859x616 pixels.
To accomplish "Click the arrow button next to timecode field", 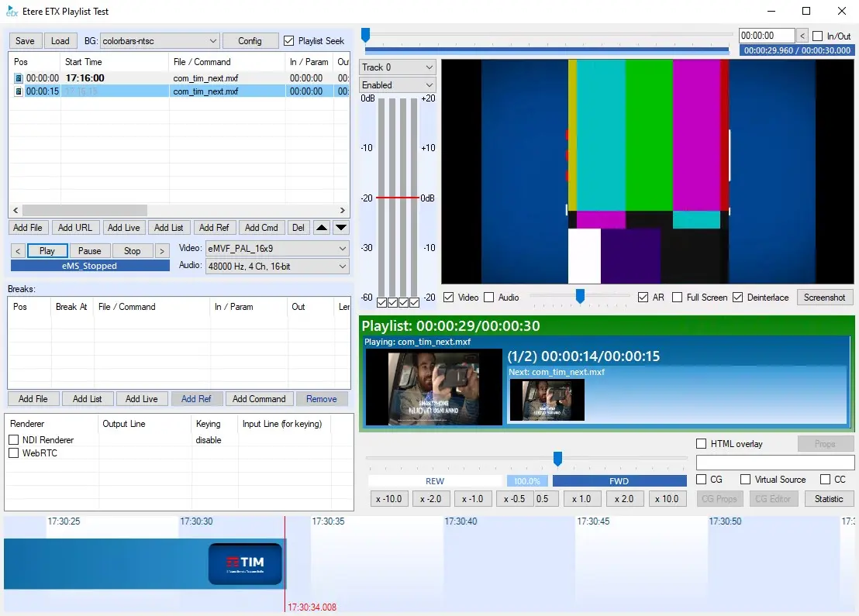I will click(x=802, y=36).
